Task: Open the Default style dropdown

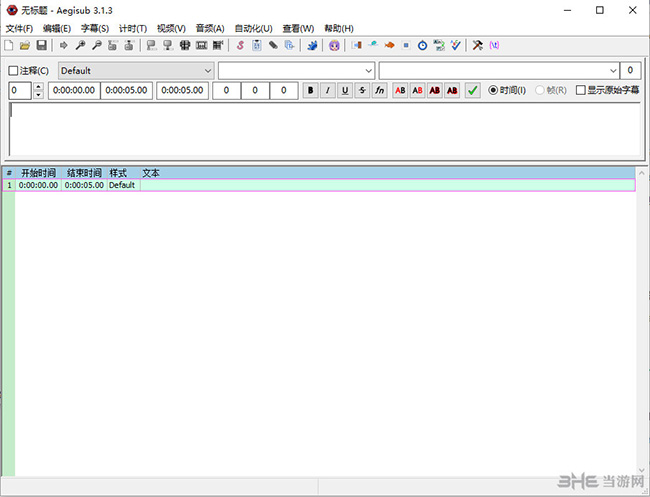Action: point(136,71)
